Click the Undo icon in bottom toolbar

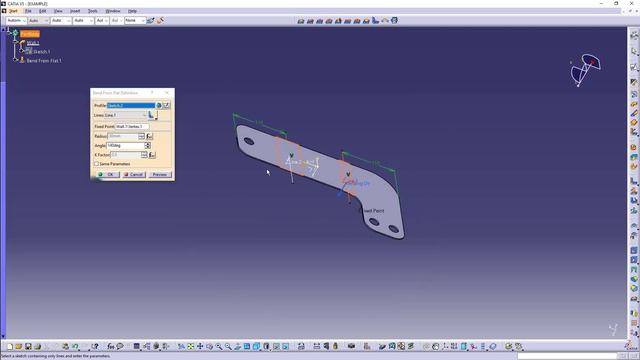(75, 346)
